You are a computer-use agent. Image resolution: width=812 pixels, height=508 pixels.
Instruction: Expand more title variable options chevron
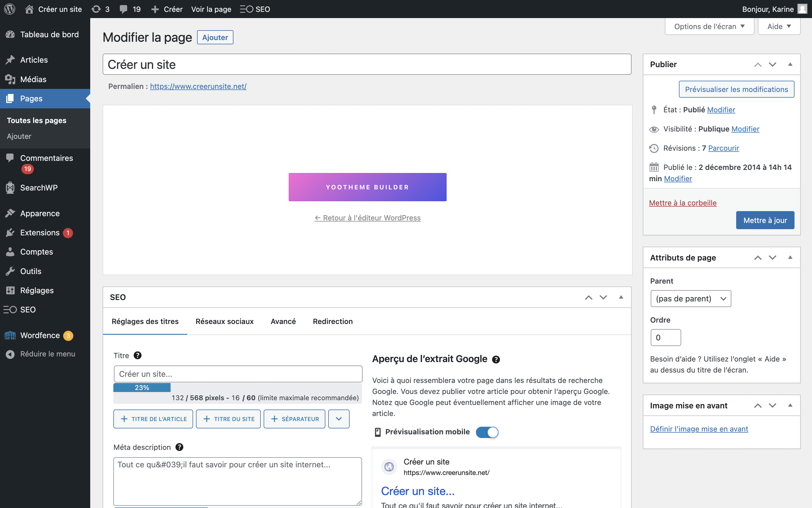point(339,419)
